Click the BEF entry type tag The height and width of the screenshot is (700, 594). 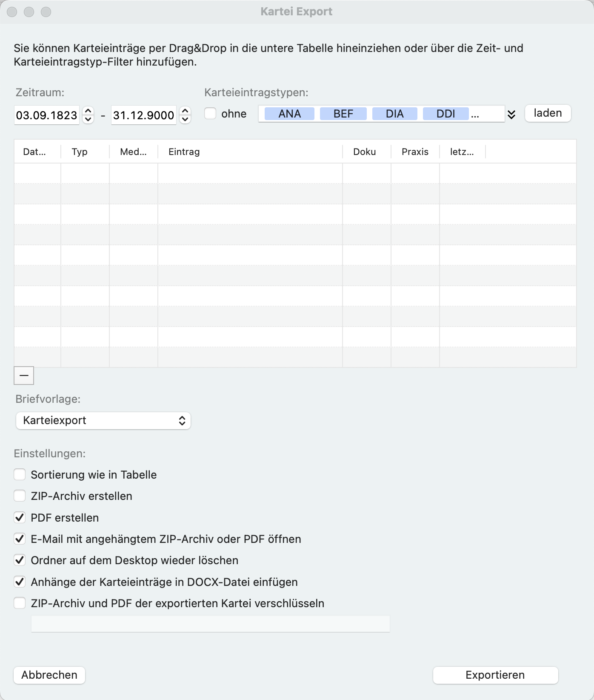[x=343, y=114]
